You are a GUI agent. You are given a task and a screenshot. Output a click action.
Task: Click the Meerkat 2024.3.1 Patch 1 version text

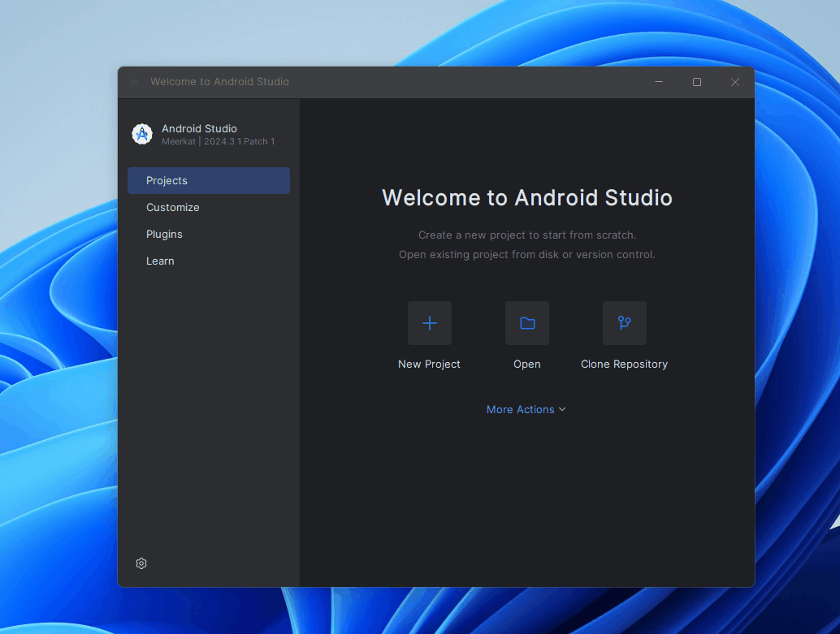click(219, 141)
